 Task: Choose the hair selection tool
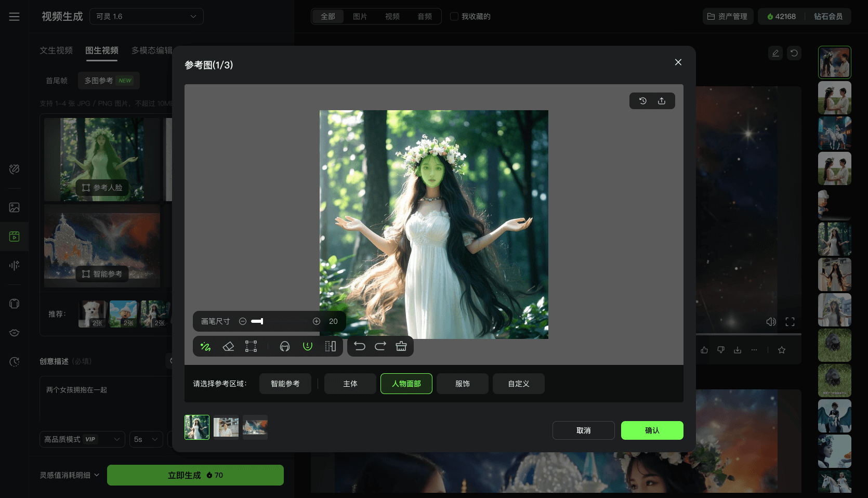[x=285, y=346]
